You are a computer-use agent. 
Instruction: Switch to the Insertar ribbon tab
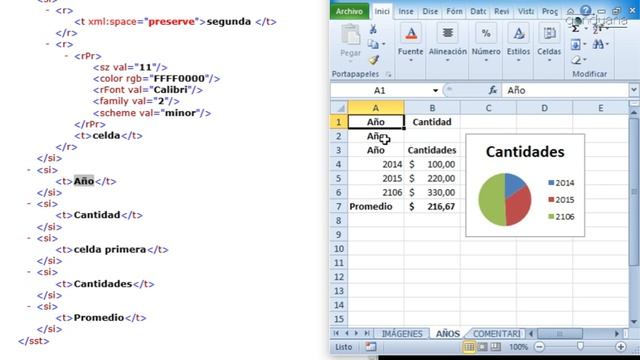[x=406, y=11]
